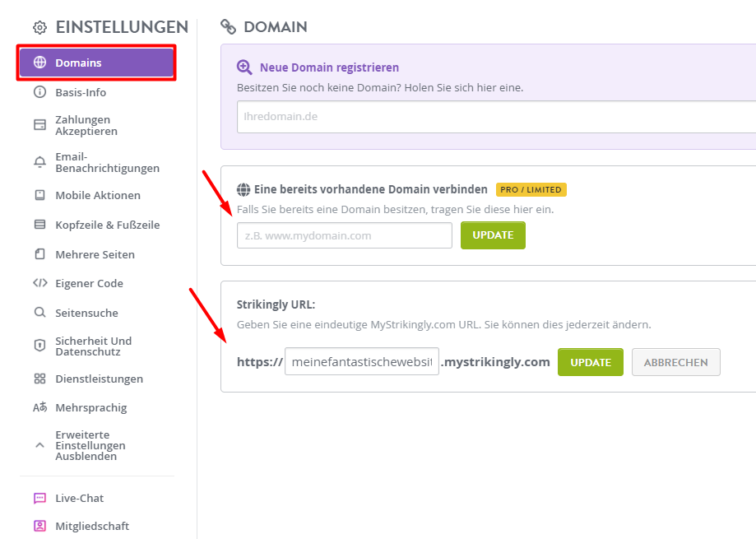Screen dimensions: 756x539
Task: Focus the Ihredomain.de registration field
Action: coord(496,117)
